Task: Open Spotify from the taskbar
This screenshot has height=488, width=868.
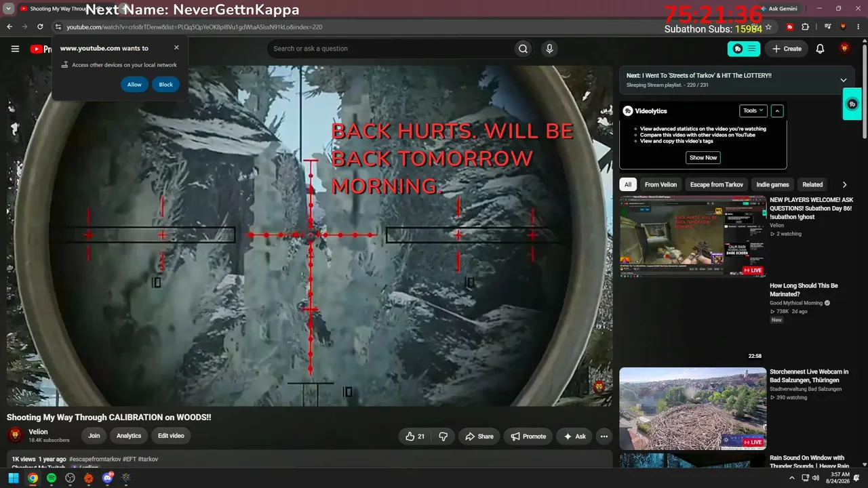Action: point(52,478)
